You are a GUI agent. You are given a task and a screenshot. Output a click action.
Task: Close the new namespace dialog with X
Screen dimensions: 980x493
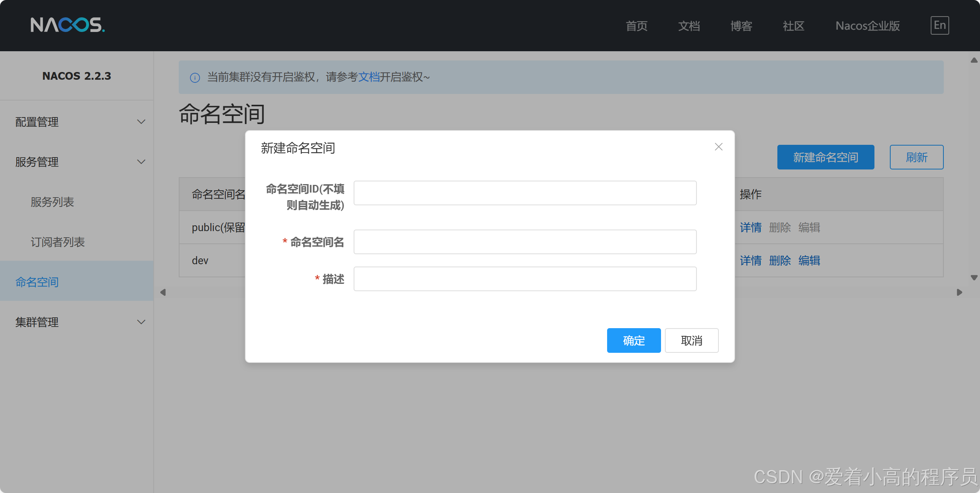coord(718,147)
